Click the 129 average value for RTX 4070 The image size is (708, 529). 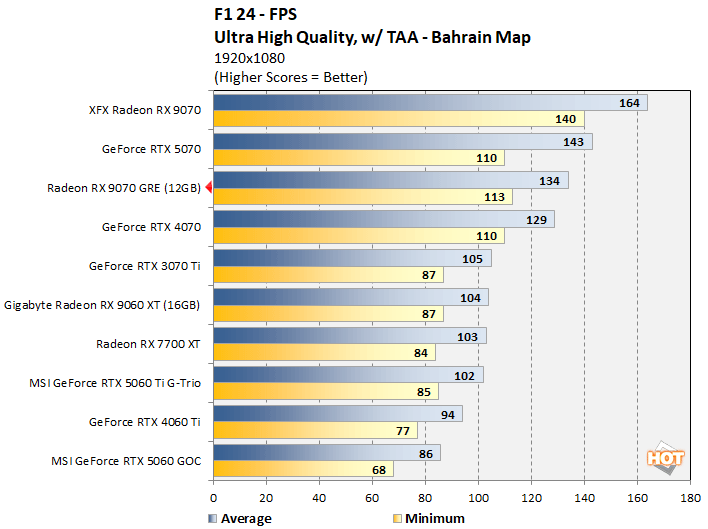(536, 220)
